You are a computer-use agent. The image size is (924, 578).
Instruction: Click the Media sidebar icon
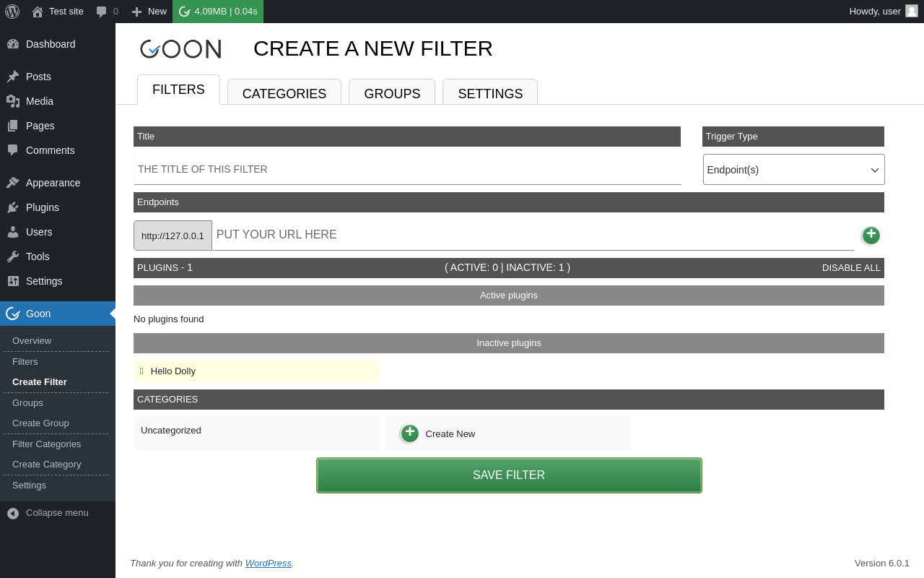pos(13,101)
